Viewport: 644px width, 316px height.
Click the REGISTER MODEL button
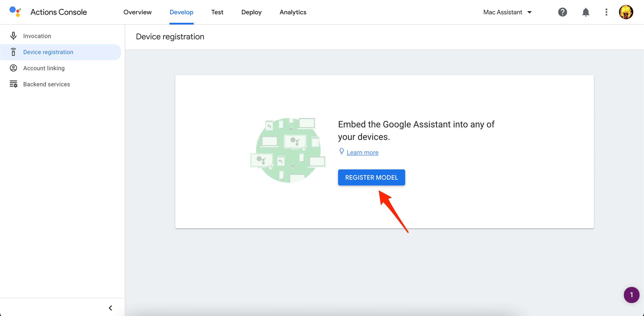(x=371, y=177)
